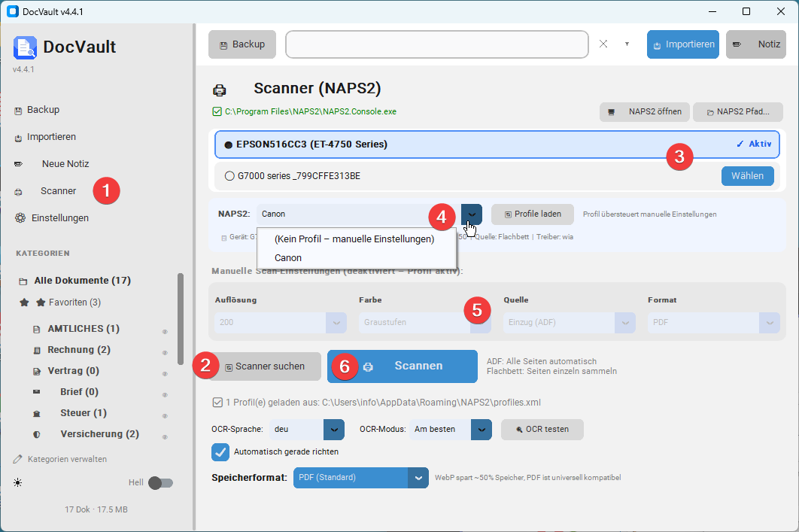Click the Backup disk icon in sidebar

[x=18, y=111]
